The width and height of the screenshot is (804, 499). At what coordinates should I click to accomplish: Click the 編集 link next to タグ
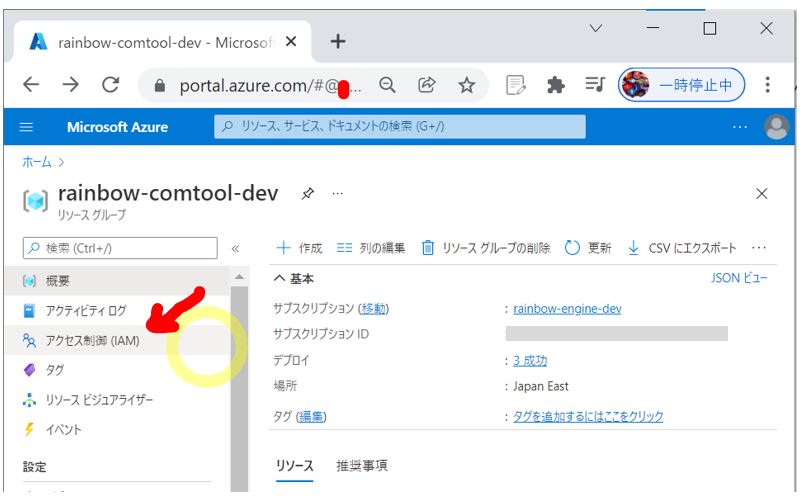(311, 416)
